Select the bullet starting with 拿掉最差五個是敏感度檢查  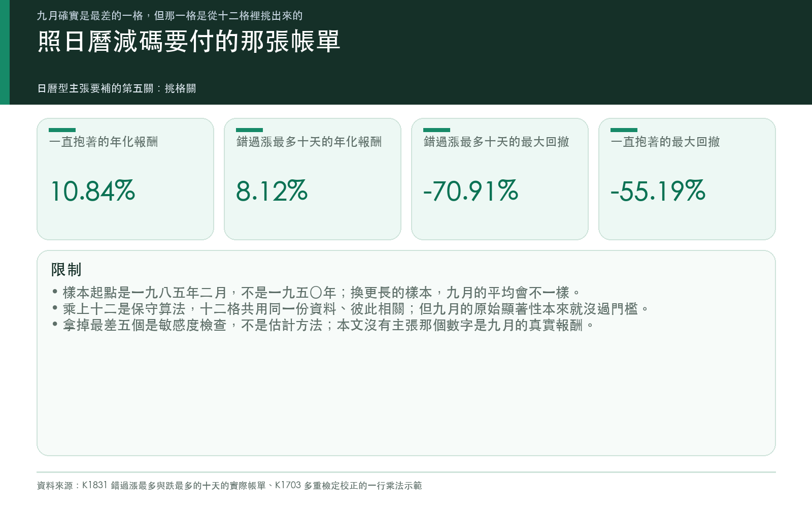tap(323, 325)
